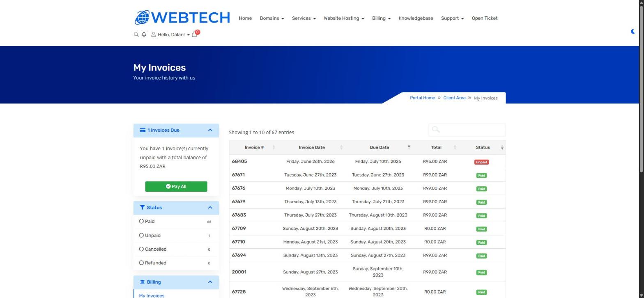
Task: Click the Paid badge on invoice 67679
Action: (x=481, y=202)
